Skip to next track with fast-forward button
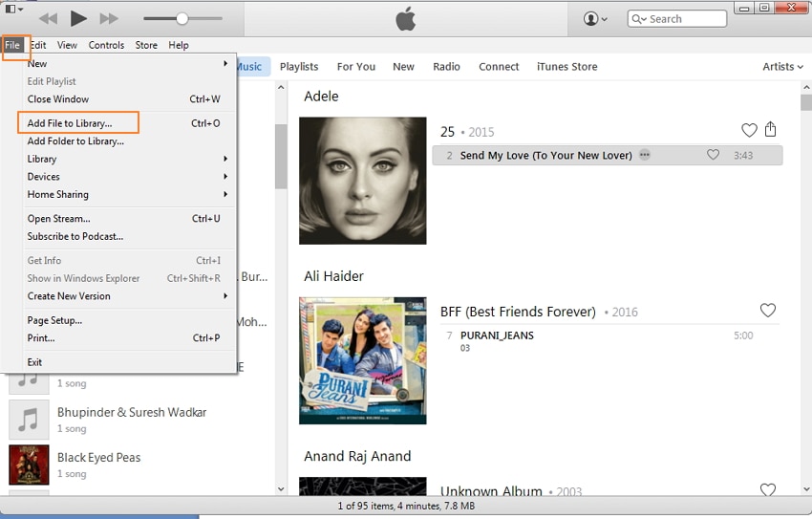The image size is (812, 519). pos(109,19)
